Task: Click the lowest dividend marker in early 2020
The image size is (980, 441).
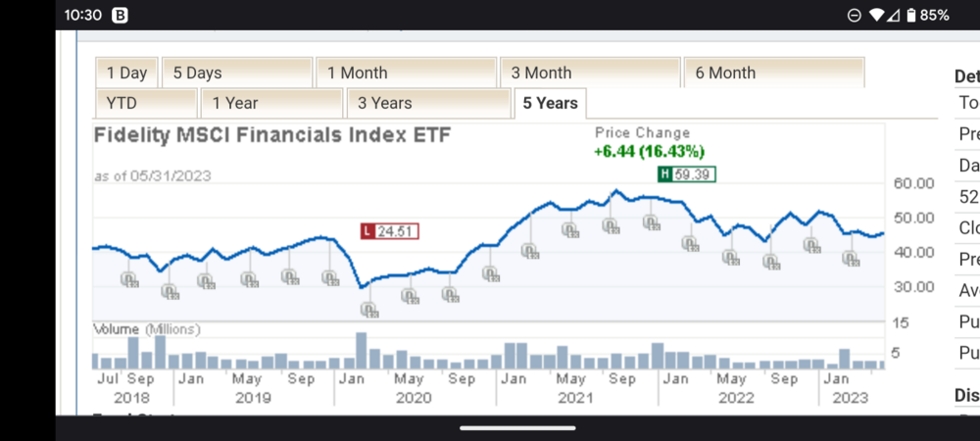Action: click(369, 310)
